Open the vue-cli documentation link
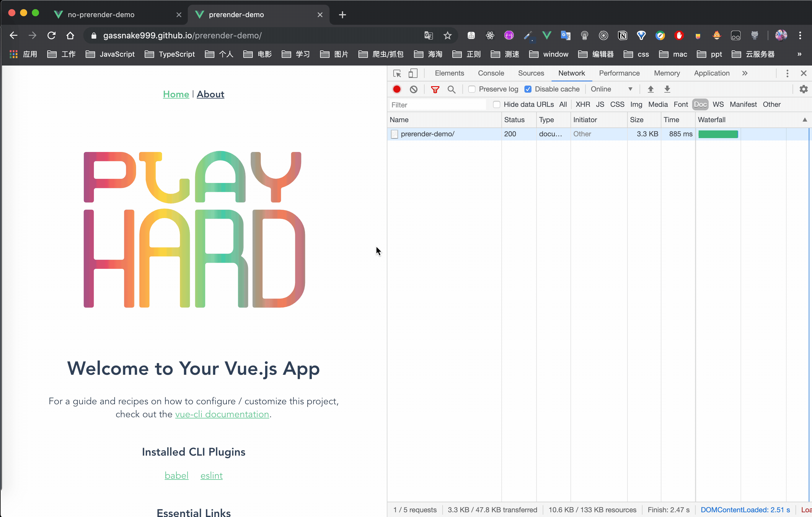 (x=222, y=414)
